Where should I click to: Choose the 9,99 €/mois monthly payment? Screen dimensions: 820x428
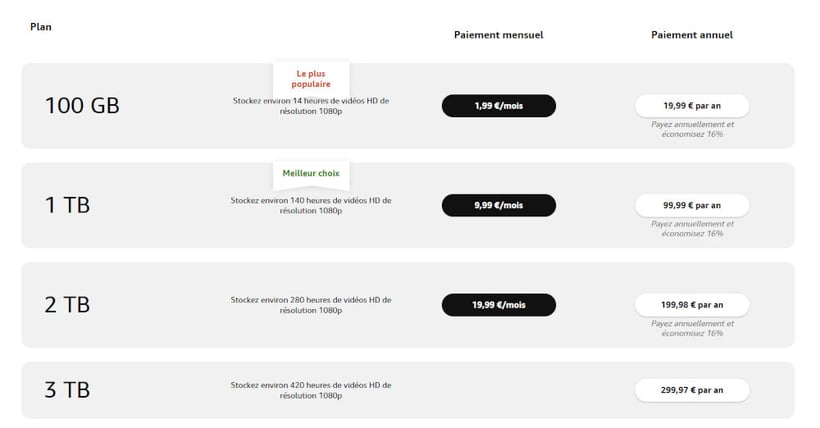pyautogui.click(x=498, y=205)
